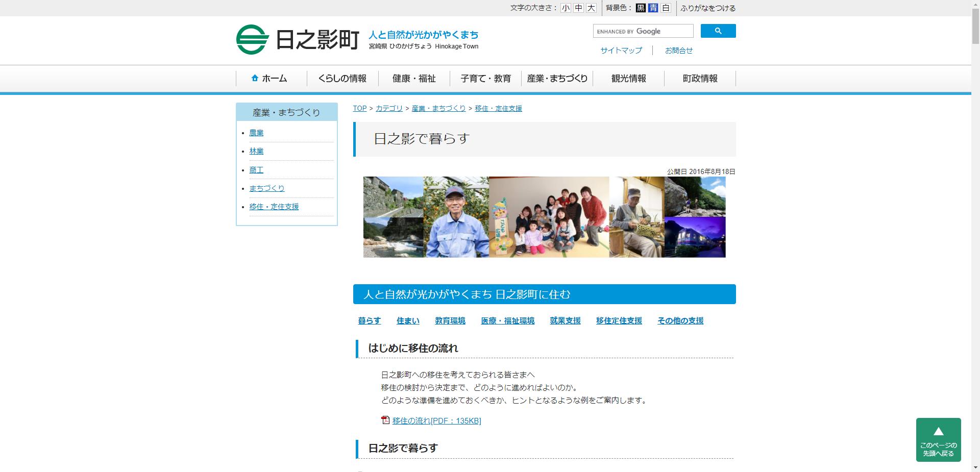Image resolution: width=980 pixels, height=472 pixels.
Task: Open the 観光情報 menu
Action: click(x=629, y=79)
